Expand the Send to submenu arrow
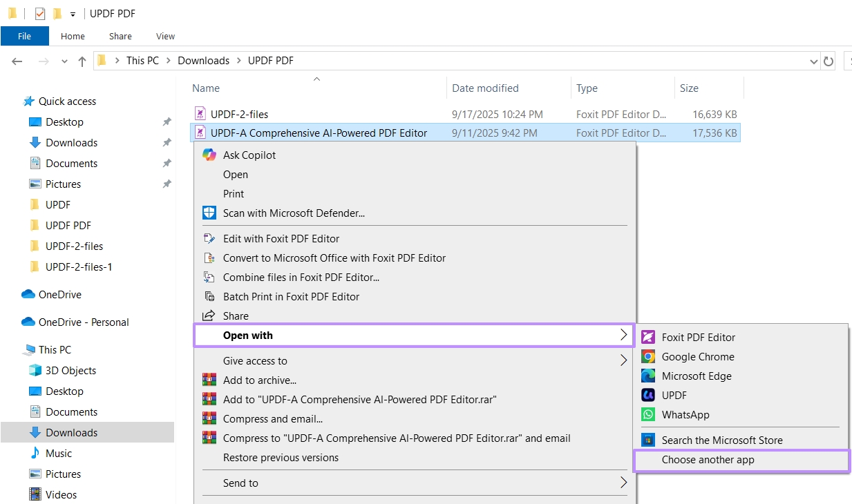Viewport: 852px width, 504px height. pos(623,483)
